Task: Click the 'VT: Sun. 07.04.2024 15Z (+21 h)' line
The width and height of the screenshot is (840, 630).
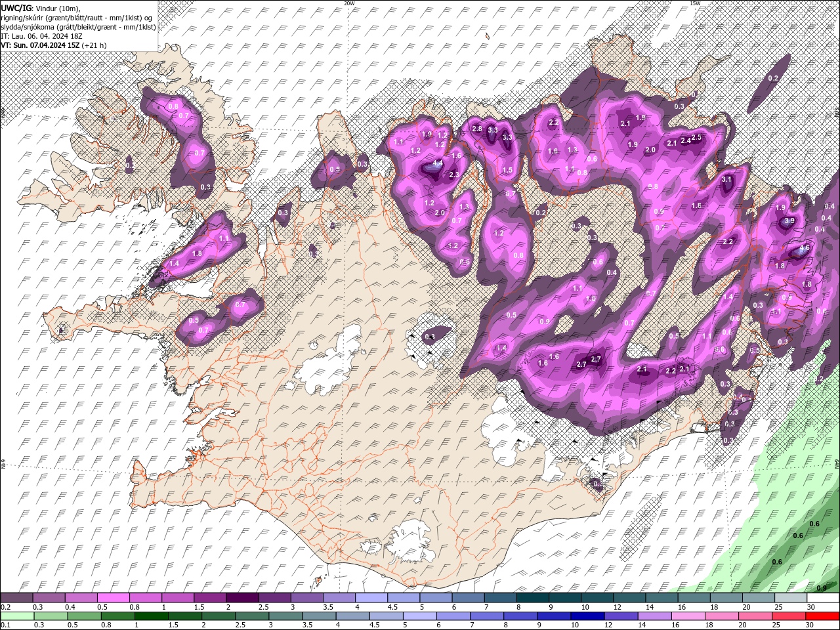Action: (x=54, y=45)
